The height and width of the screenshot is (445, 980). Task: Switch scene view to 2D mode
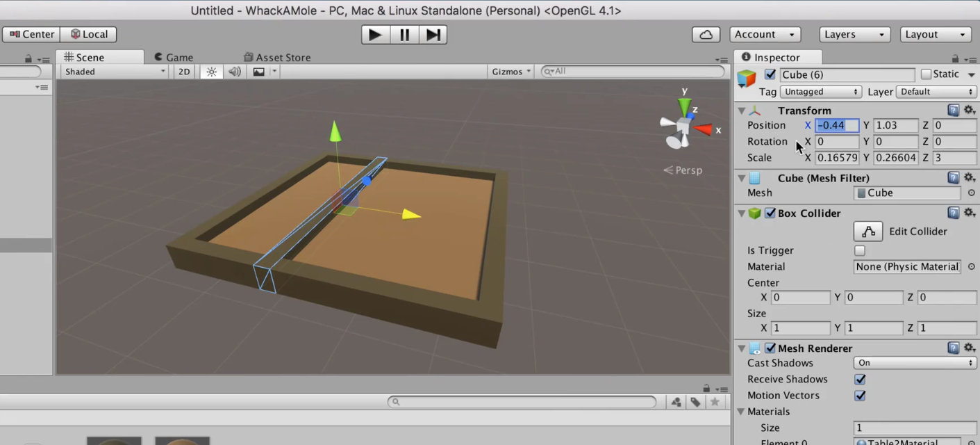point(183,72)
